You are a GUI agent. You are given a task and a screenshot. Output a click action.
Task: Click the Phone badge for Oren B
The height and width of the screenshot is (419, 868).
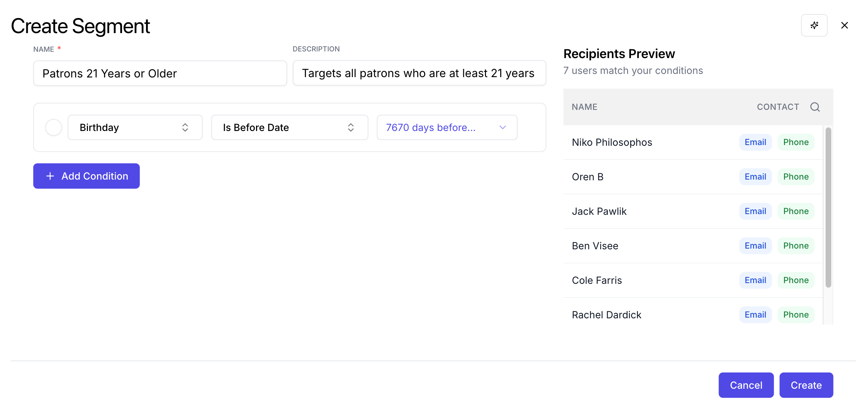tap(796, 177)
